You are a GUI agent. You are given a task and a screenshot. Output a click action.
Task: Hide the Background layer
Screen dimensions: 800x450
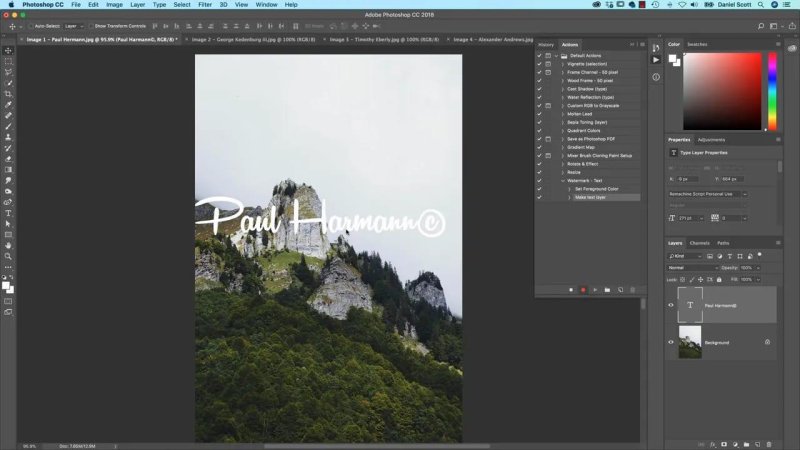pyautogui.click(x=671, y=342)
